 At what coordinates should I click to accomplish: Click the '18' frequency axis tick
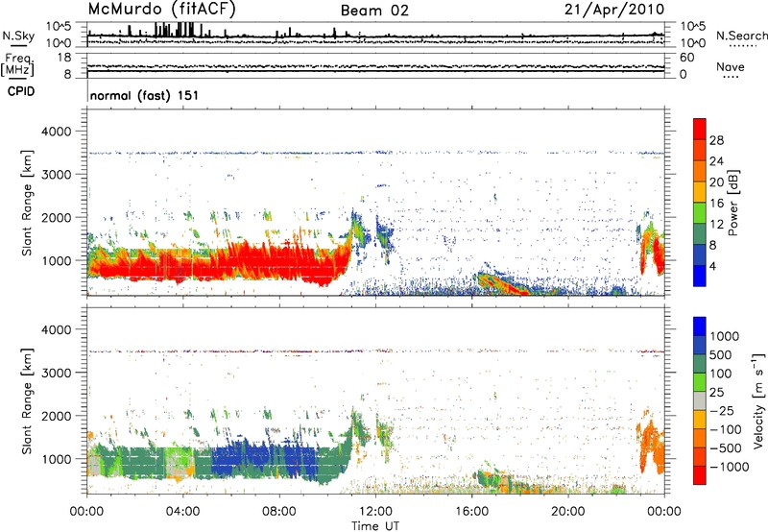coord(65,58)
